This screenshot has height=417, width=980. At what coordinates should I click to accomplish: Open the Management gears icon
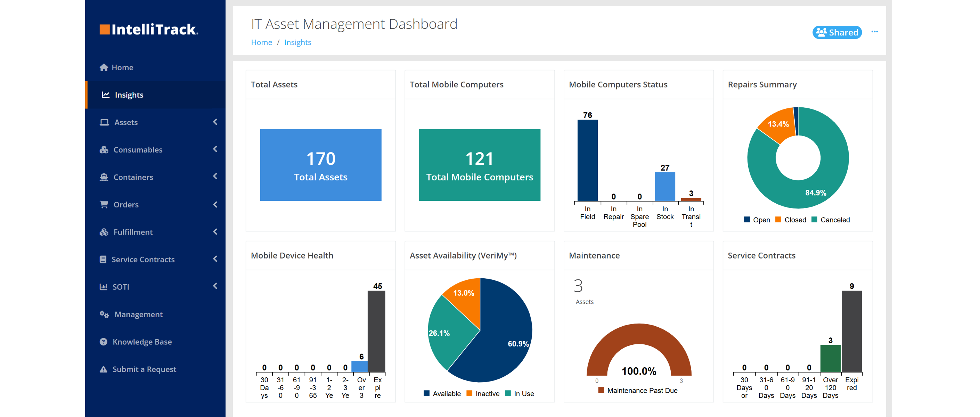(104, 314)
